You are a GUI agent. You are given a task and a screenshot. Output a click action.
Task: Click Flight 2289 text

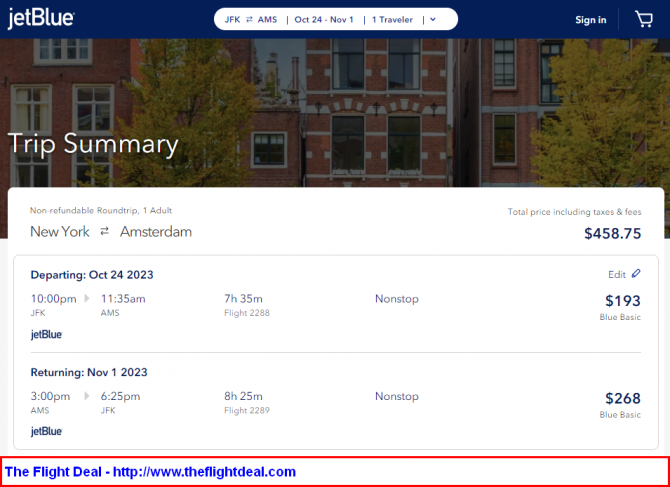coord(247,411)
